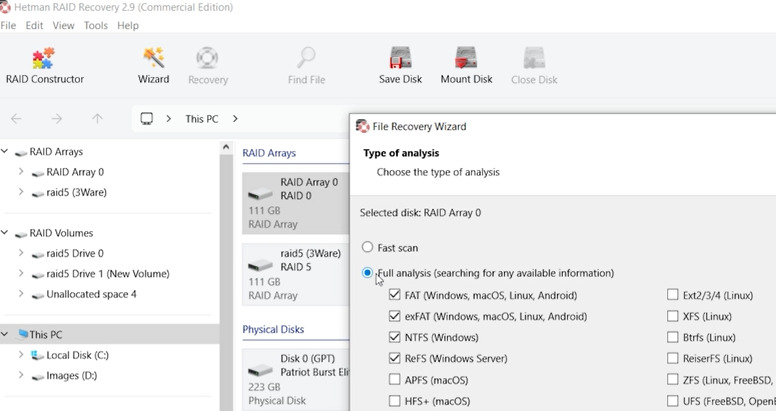The height and width of the screenshot is (411, 776).
Task: Click the chevron between the computer icon and This PC in the address bar
Action: (169, 119)
